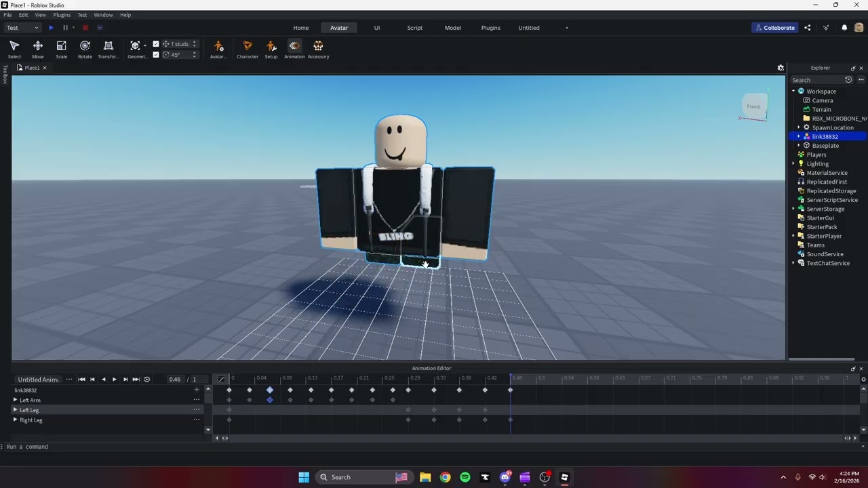Expand the Lighting node in Explorer
Image resolution: width=868 pixels, height=488 pixels.
point(793,163)
